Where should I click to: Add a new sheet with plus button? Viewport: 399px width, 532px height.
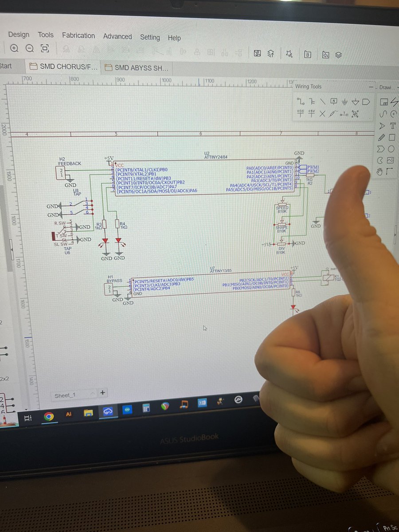(x=103, y=392)
